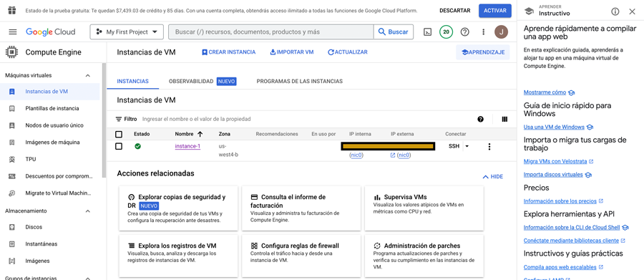644x280 pixels.
Task: Switch to the OBSERVABILIDAD tab
Action: [x=202, y=82]
